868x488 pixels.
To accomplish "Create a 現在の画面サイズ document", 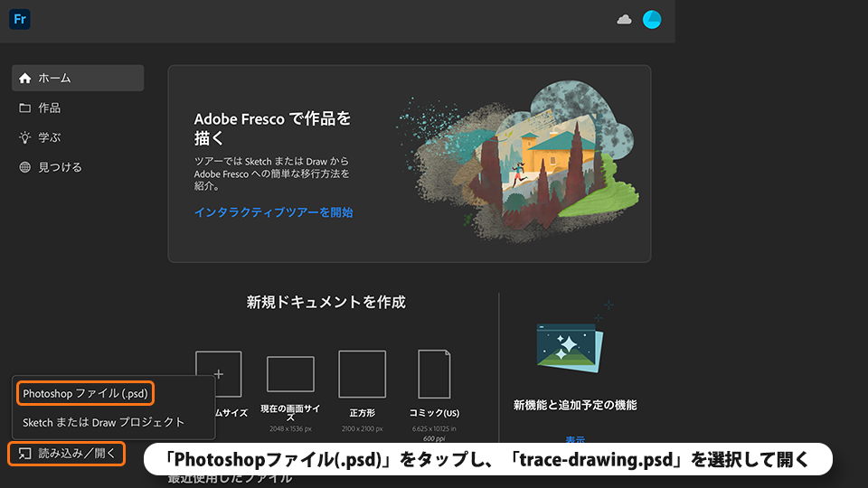I will click(x=290, y=374).
